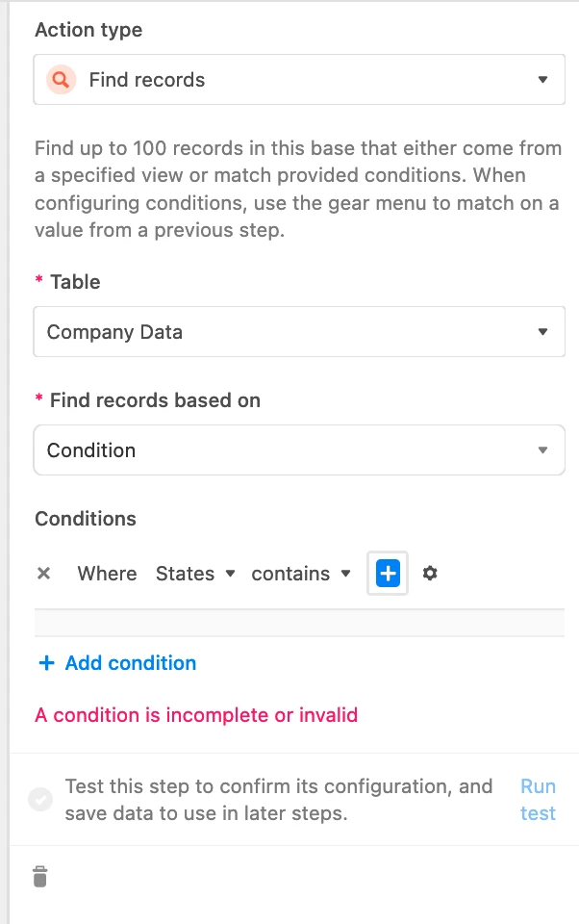The height and width of the screenshot is (924, 579).
Task: Click the Where condition label
Action: pos(107,574)
